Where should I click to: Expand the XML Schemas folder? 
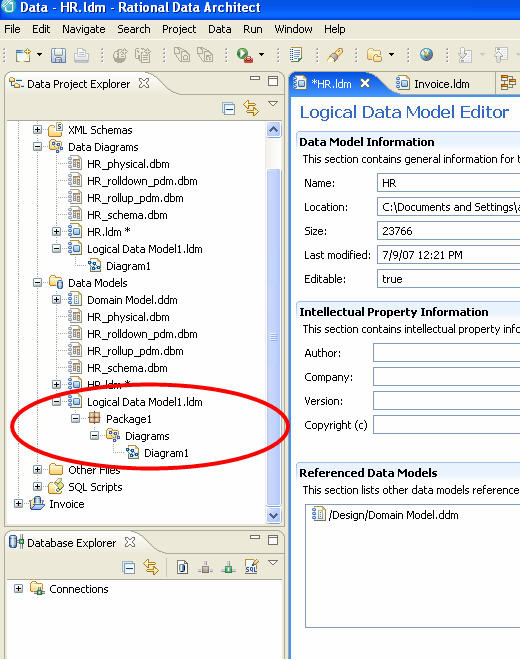pos(37,130)
